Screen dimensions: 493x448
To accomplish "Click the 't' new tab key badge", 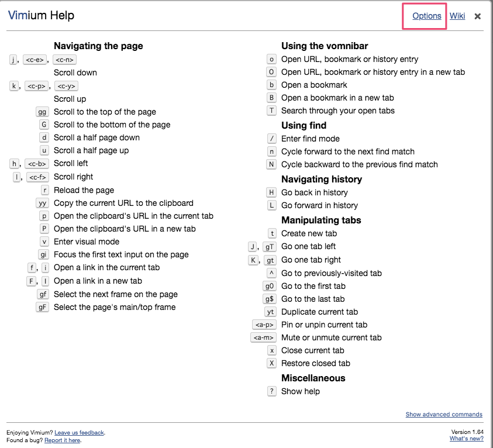I will [x=271, y=233].
